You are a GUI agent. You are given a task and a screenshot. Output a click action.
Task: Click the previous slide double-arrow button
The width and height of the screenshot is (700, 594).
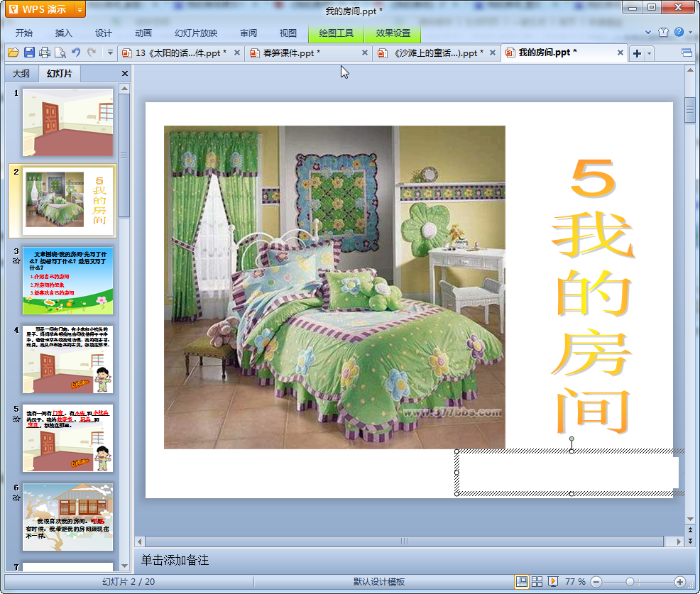point(690,531)
